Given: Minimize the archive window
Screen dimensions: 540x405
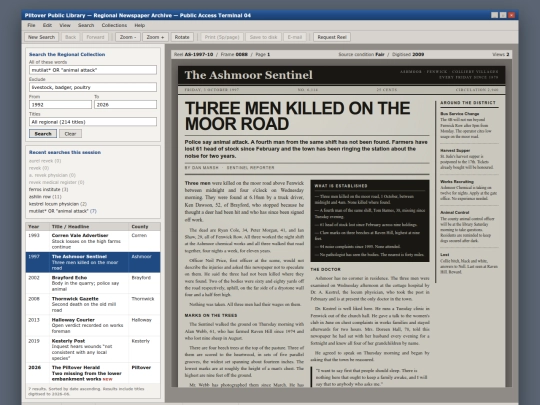Looking at the screenshot, I should click(x=495, y=15).
